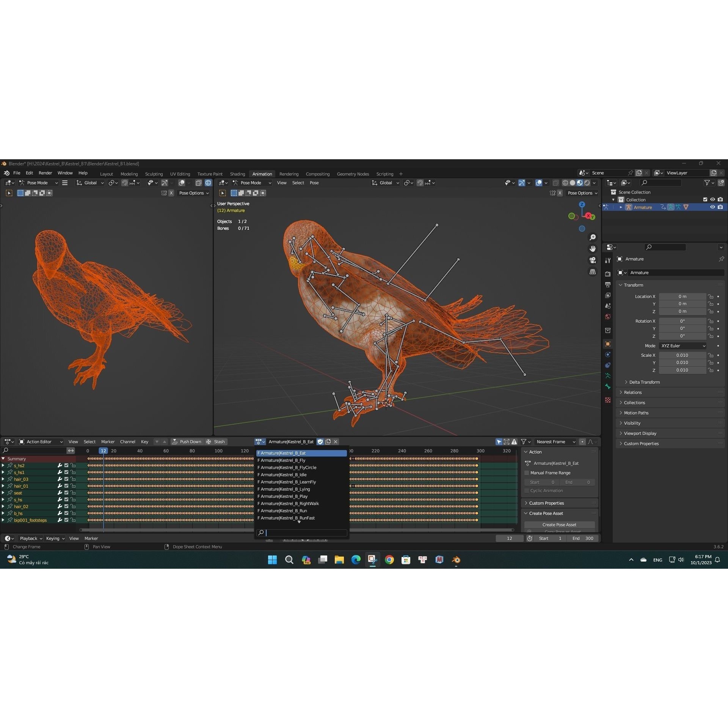
Task: Hide the Armature using the eye toggle in Outliner
Action: (712, 207)
